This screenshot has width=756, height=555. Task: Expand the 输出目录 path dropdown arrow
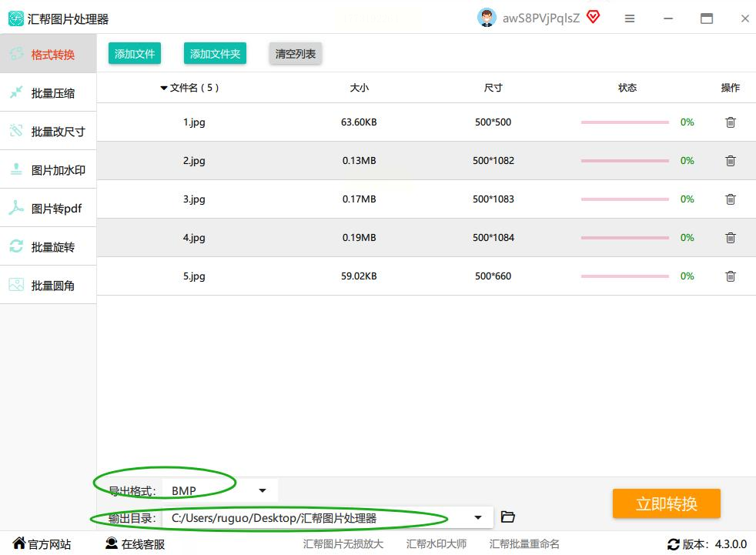point(478,517)
